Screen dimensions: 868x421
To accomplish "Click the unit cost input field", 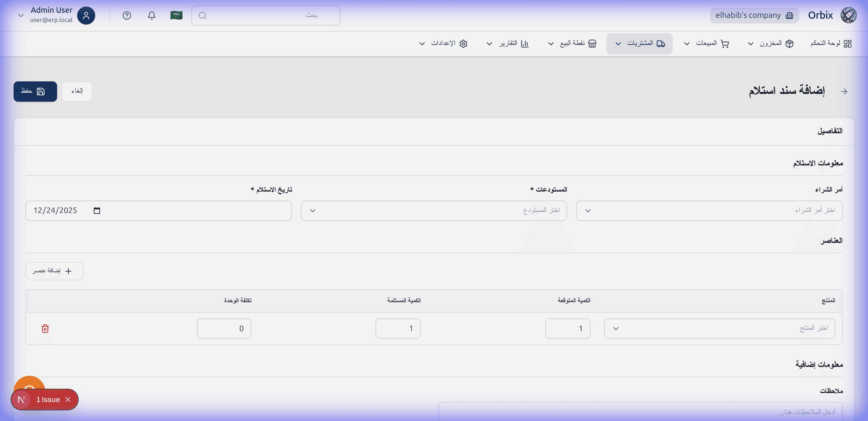I will coord(224,328).
